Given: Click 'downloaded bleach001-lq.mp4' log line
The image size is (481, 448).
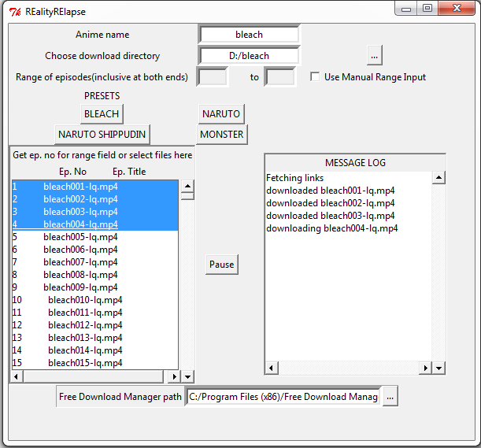Looking at the screenshot, I should (x=331, y=191).
